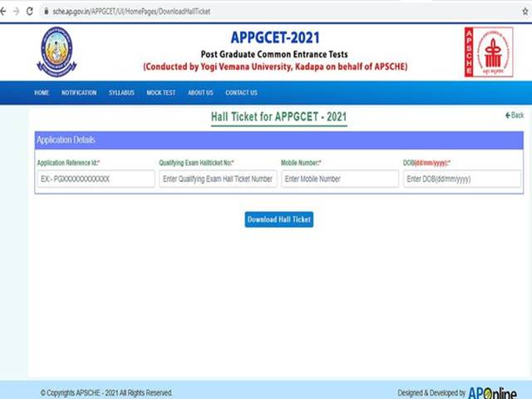This screenshot has height=399, width=532.
Task: Click the padlock site security icon
Action: tap(47, 11)
